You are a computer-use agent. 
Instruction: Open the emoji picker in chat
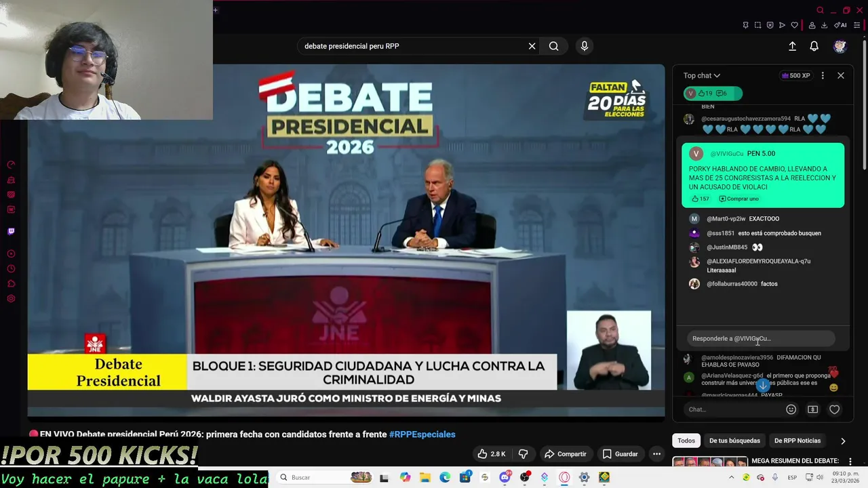pyautogui.click(x=791, y=409)
